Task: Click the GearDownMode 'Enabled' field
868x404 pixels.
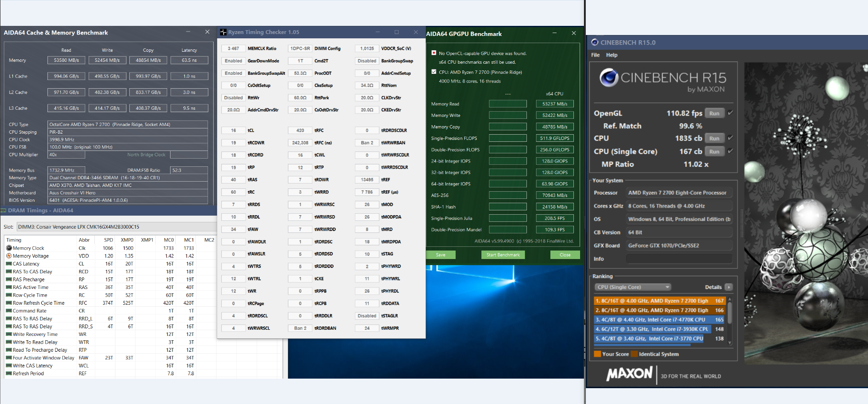Action: 233,61
